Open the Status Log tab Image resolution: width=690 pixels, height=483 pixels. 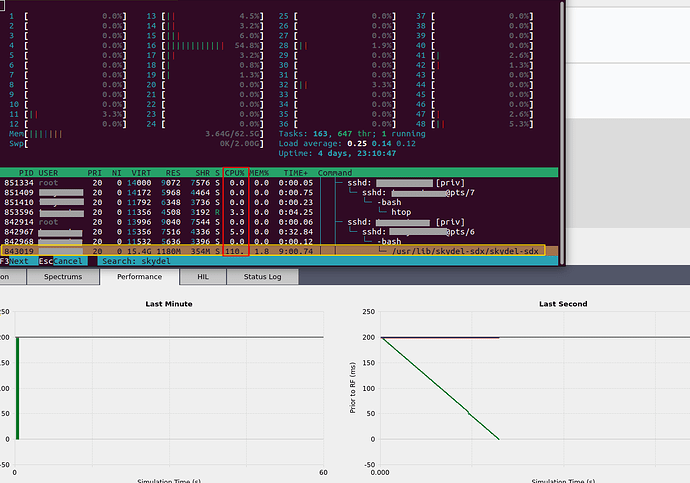coord(262,277)
